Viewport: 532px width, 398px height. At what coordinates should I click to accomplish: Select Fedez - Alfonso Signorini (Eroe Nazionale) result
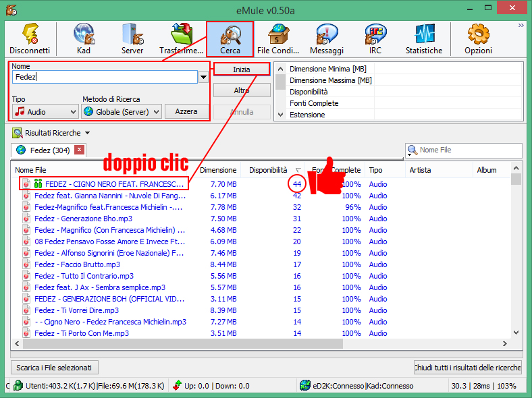[x=109, y=253]
